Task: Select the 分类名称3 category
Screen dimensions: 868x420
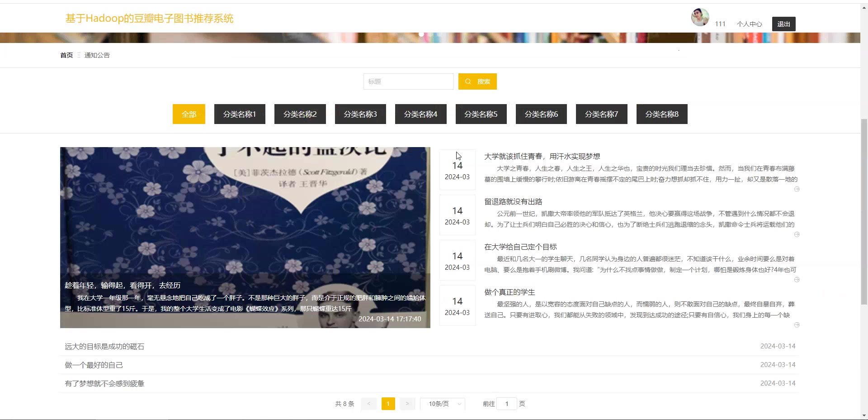Action: [360, 114]
